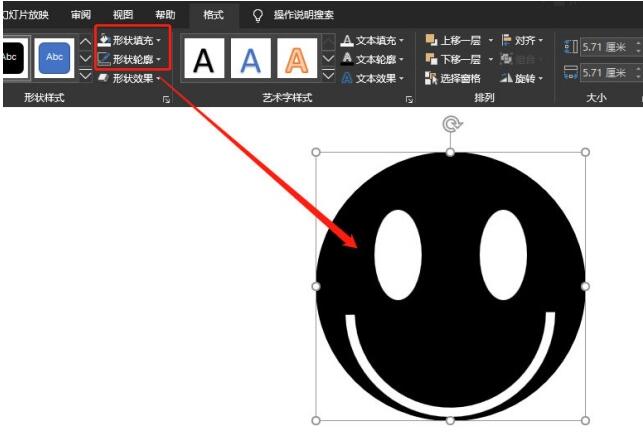Click 文本填充 (Text Fill) icon

[x=347, y=41]
